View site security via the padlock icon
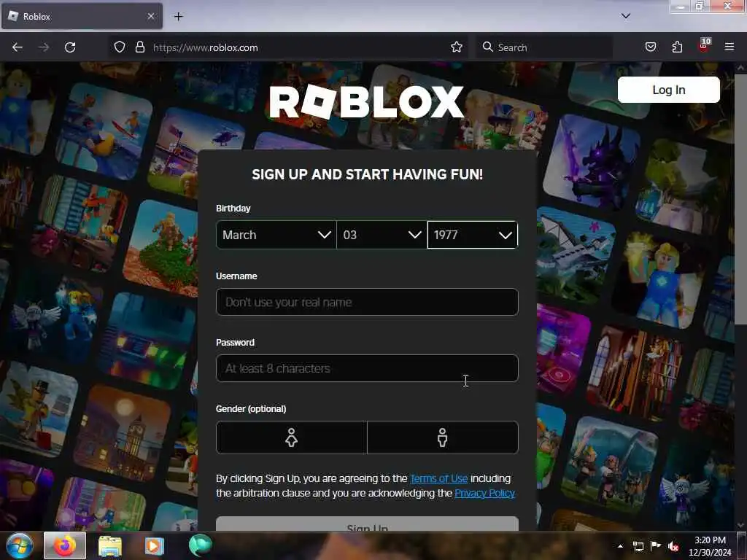The image size is (747, 560). pyautogui.click(x=139, y=47)
